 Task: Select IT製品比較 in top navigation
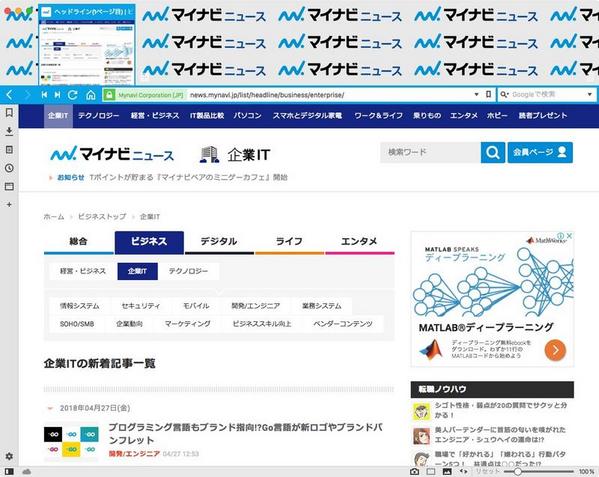coord(207,115)
